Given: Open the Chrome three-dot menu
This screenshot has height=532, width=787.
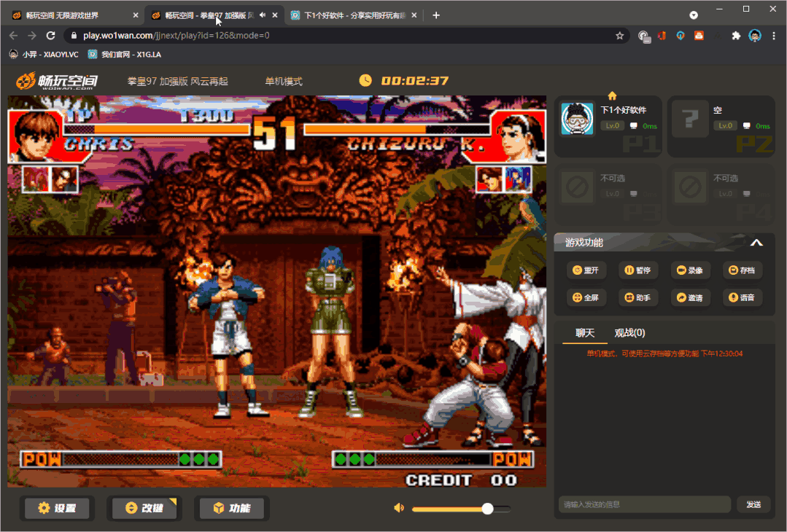Looking at the screenshot, I should tap(773, 36).
